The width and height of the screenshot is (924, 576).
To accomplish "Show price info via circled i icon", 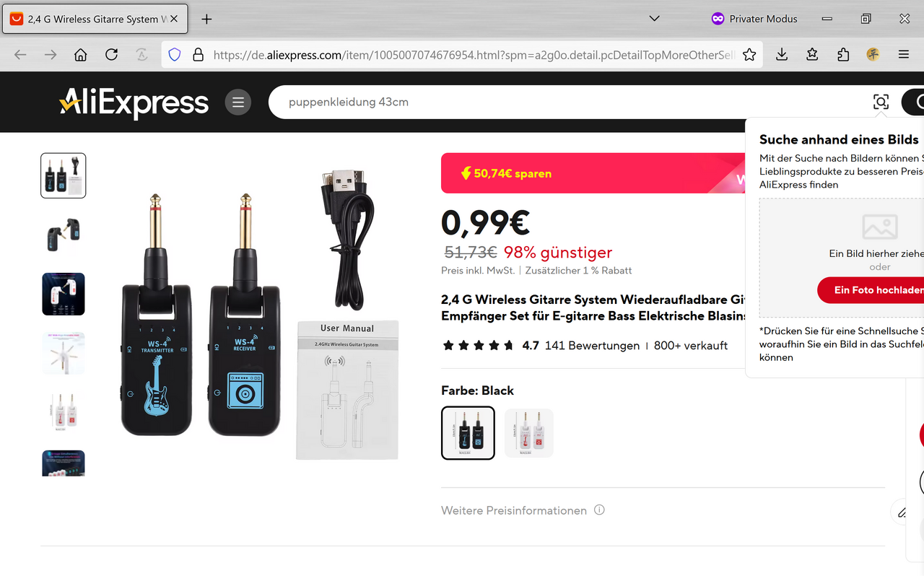I will [599, 510].
